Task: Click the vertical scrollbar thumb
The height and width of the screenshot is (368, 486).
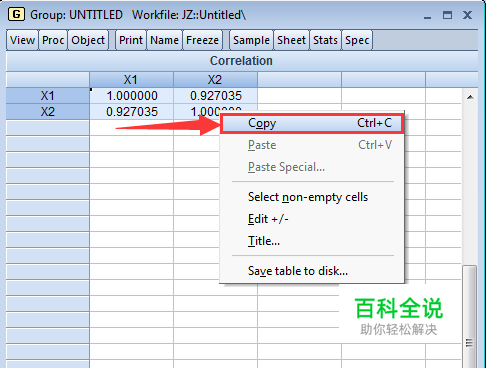Action: pos(470,317)
